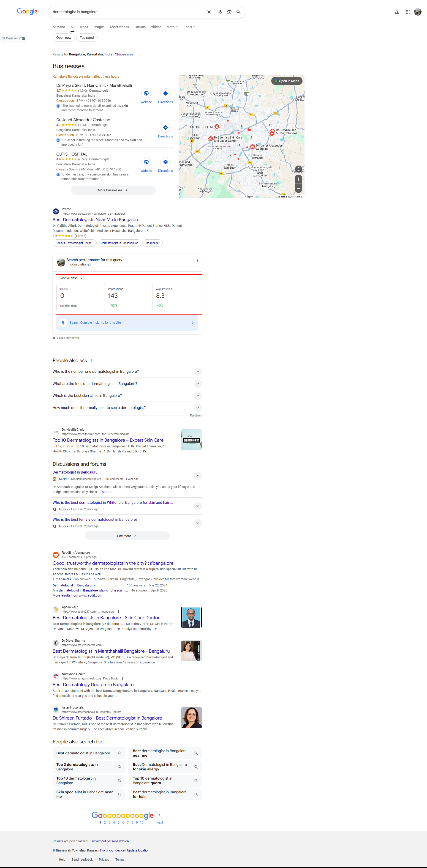Viewport: 427px width, 868px height.
Task: Click the magnifying glass search icon
Action: click(238, 12)
